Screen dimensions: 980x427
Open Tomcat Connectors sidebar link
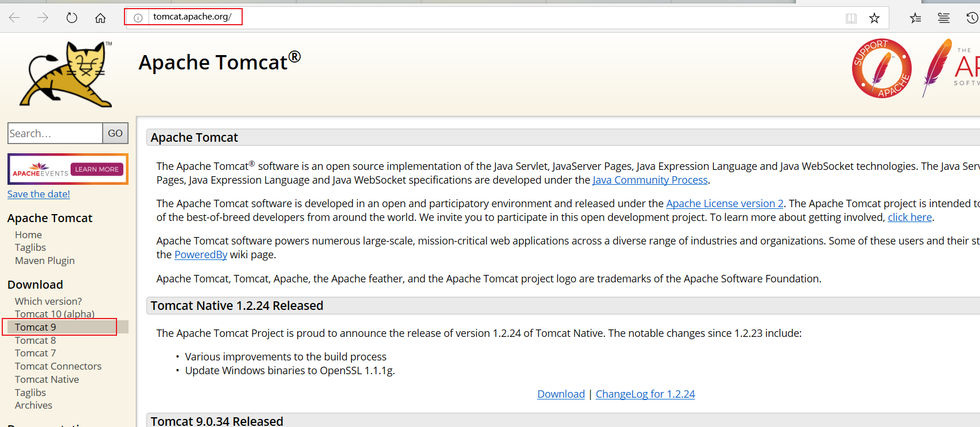(x=58, y=366)
